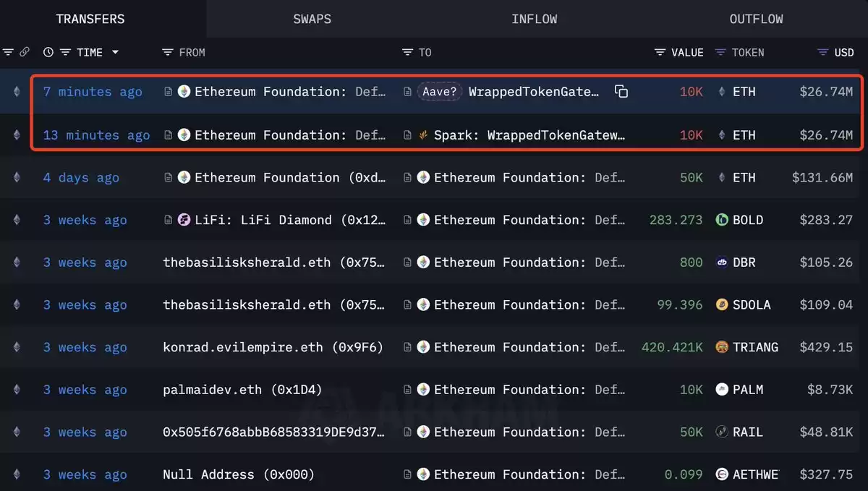The image size is (868, 491).
Task: Click Ethereum Foundation logo in FROM of 7 minutes row
Action: point(184,92)
